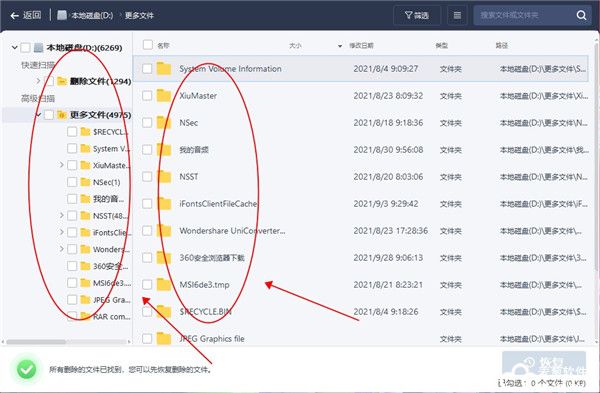Click the 更多文件 breadcrumb
Screen dimensions: 600x393
coord(139,15)
